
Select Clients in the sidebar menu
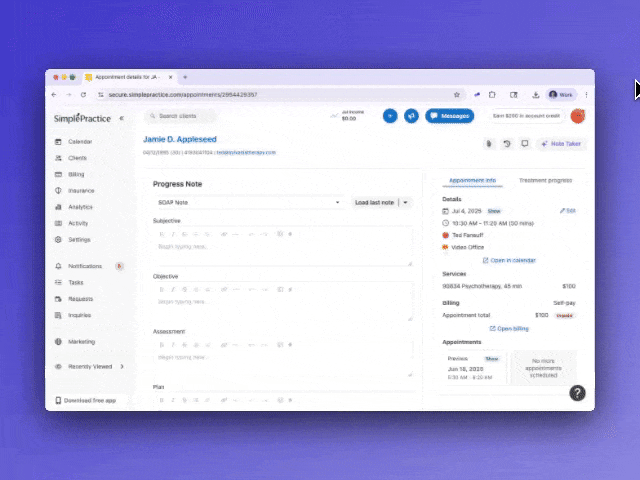point(78,158)
